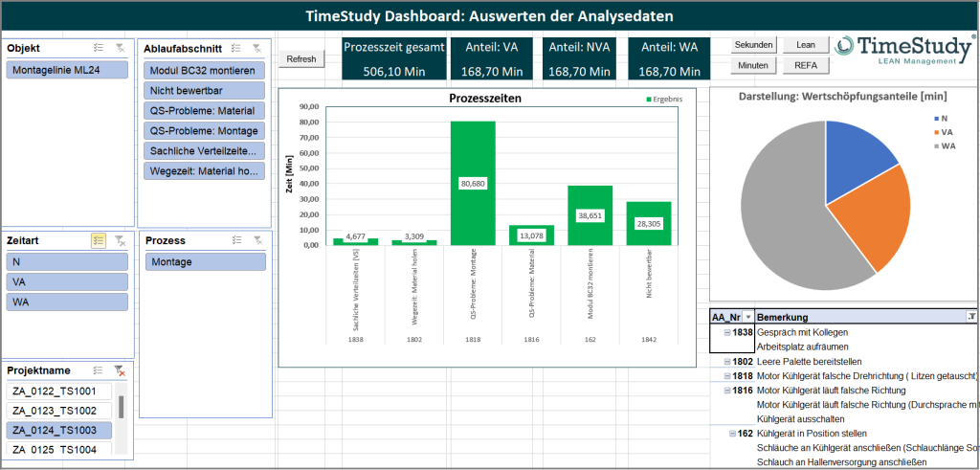980x470 pixels.
Task: Click the row Kühlgerät in Position stellen
Action: point(812,433)
